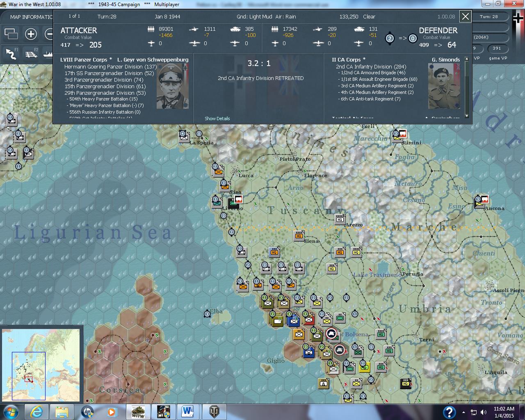Select the 2nd CA Infantry Division entry
The width and height of the screenshot is (525, 420).
[x=370, y=66]
